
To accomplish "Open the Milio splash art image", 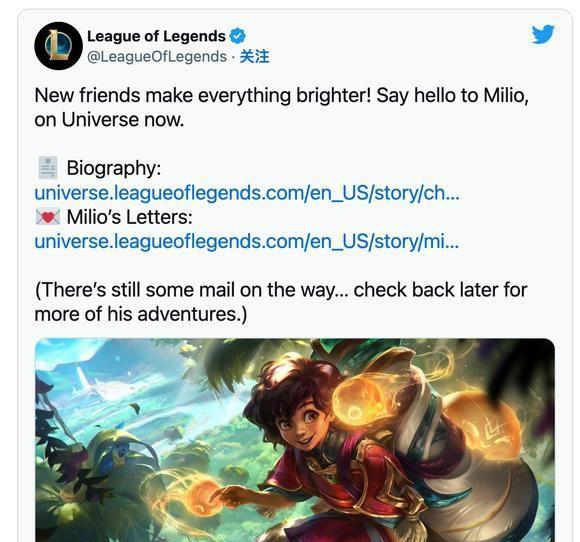I will click(295, 440).
